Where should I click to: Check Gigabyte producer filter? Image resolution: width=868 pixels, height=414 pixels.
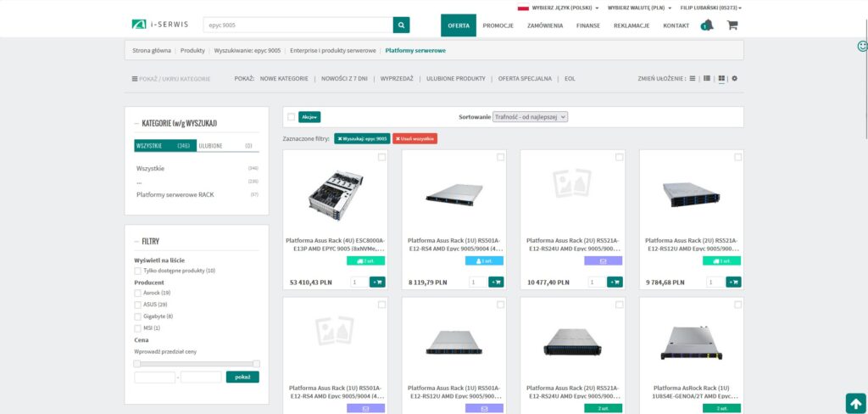(x=138, y=316)
